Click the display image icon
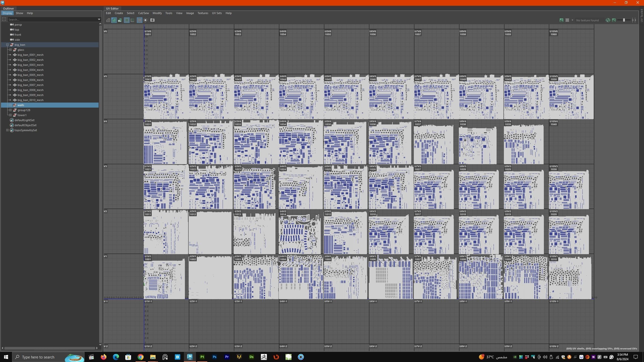 tap(561, 20)
